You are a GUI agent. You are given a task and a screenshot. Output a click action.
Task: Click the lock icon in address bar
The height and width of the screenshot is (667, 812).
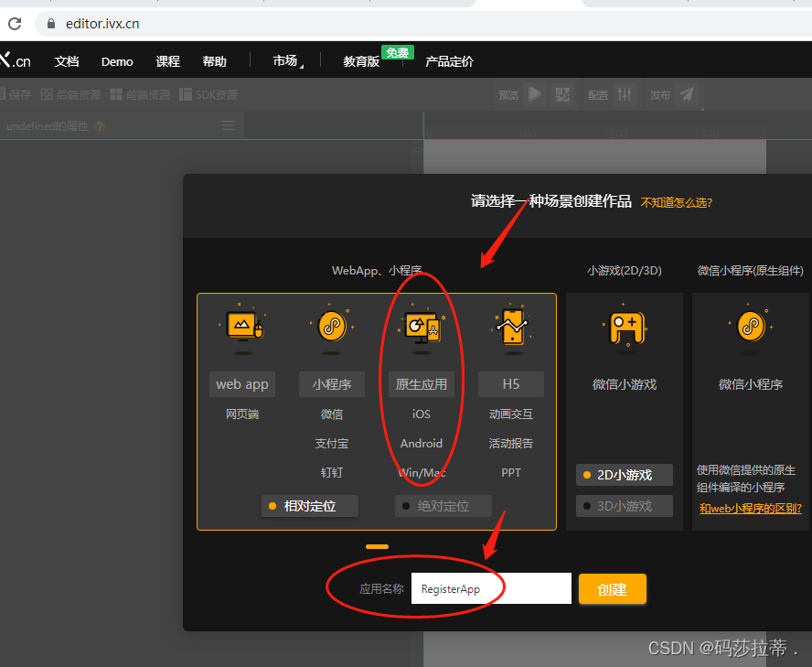pos(51,24)
